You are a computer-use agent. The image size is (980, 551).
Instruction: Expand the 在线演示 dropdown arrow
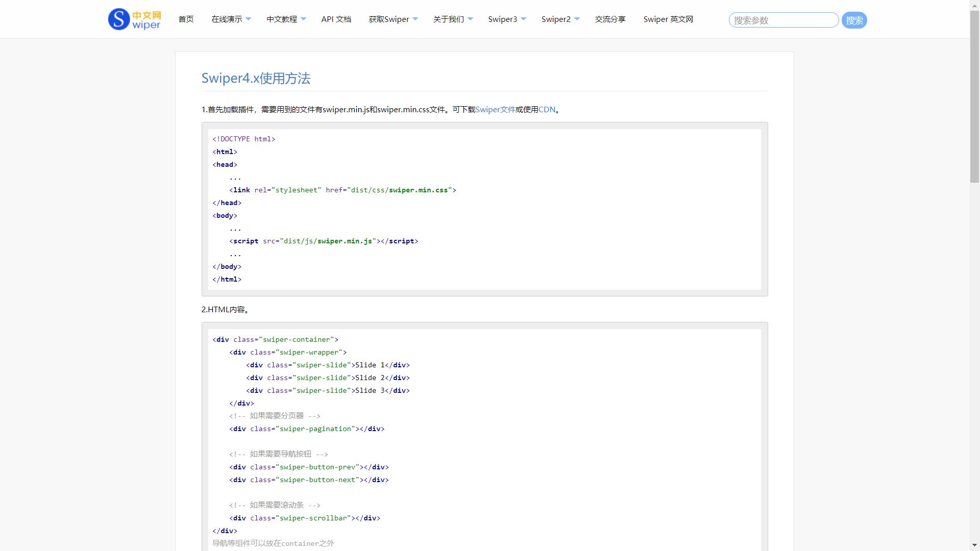[x=249, y=19]
